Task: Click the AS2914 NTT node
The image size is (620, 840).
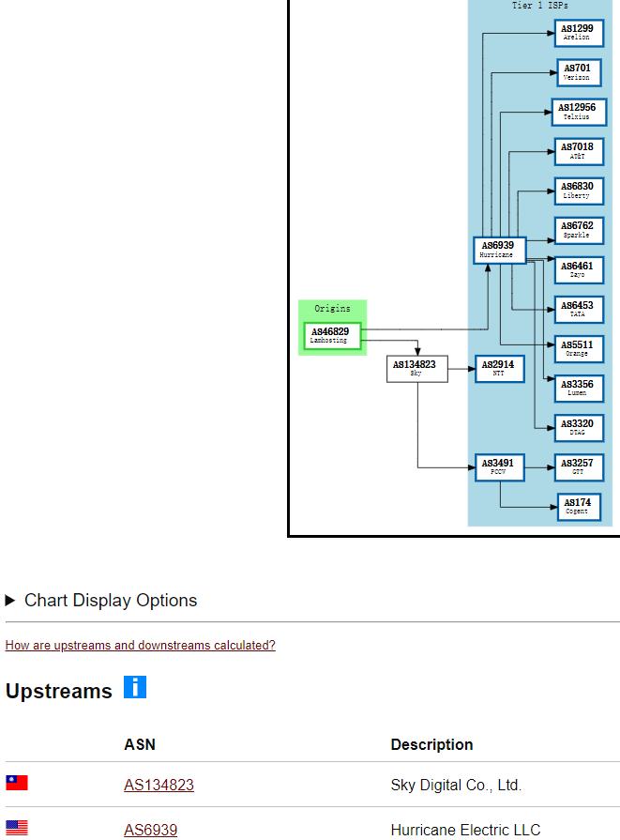Action: (500, 369)
